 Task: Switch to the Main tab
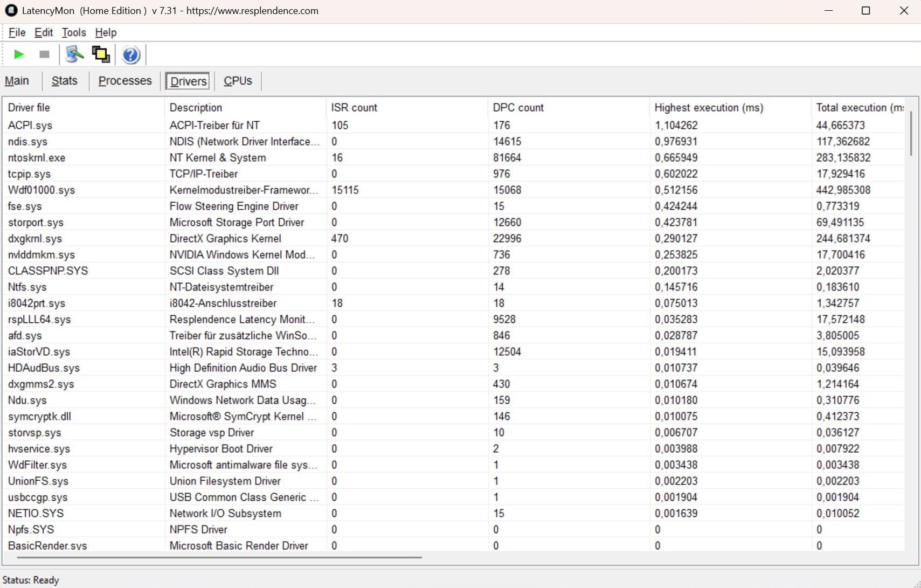coord(17,81)
